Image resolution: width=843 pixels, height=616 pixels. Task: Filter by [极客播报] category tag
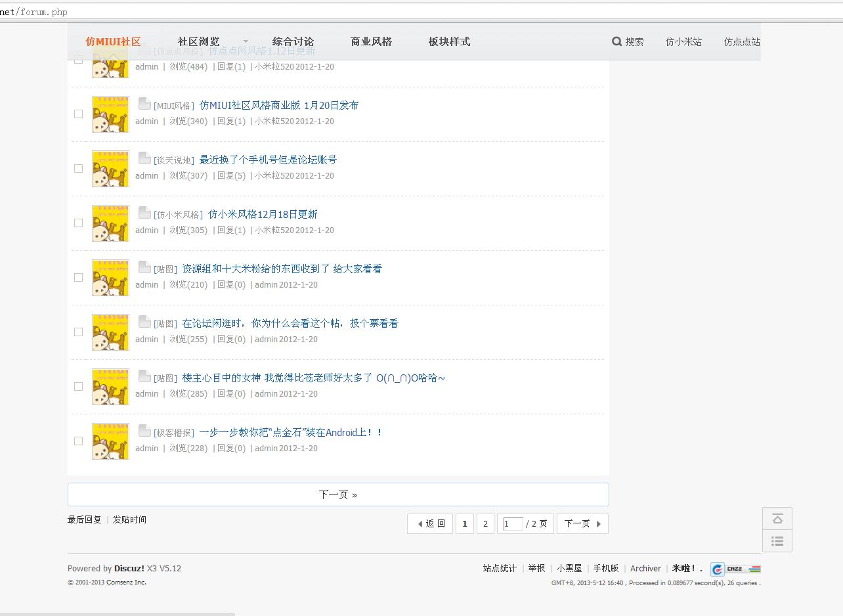pos(174,433)
